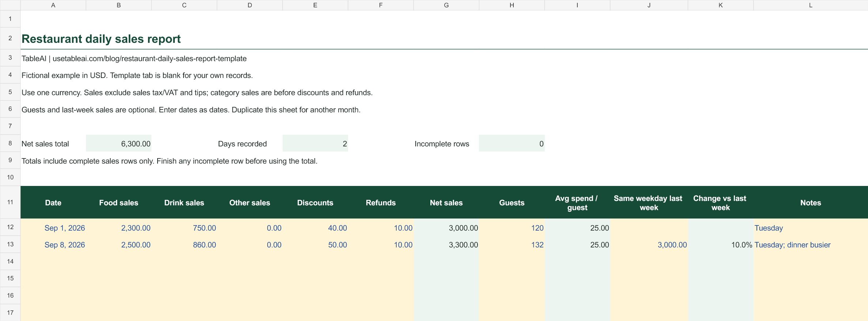Image resolution: width=868 pixels, height=321 pixels.
Task: Select row 17 header
Action: 10,313
